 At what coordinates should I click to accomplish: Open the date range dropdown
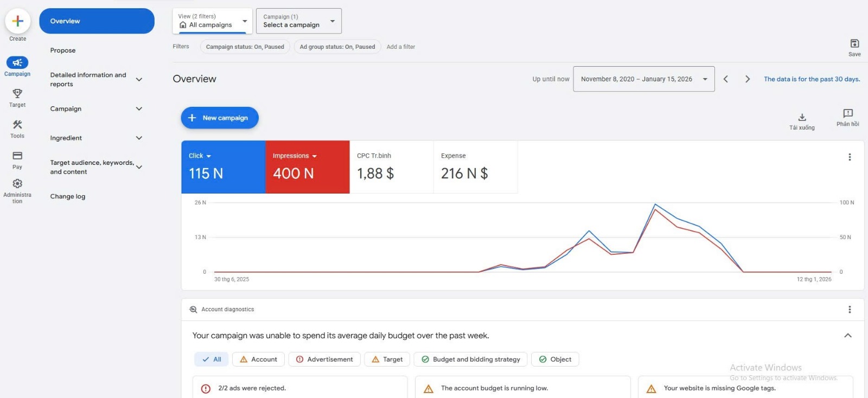[643, 79]
